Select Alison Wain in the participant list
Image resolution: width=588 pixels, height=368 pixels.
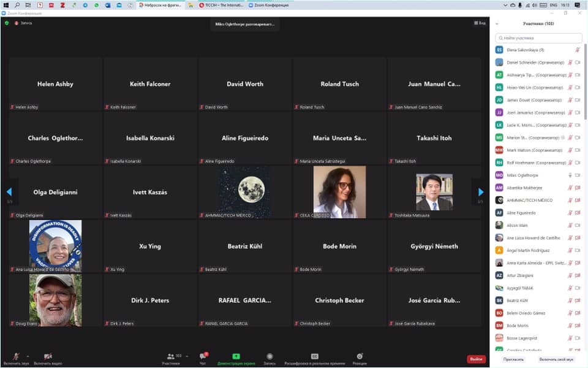click(x=538, y=225)
